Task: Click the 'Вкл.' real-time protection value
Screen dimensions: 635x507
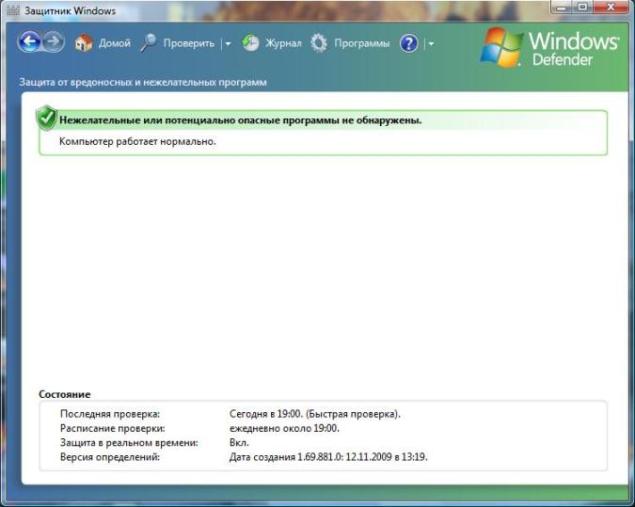Action: (x=239, y=443)
